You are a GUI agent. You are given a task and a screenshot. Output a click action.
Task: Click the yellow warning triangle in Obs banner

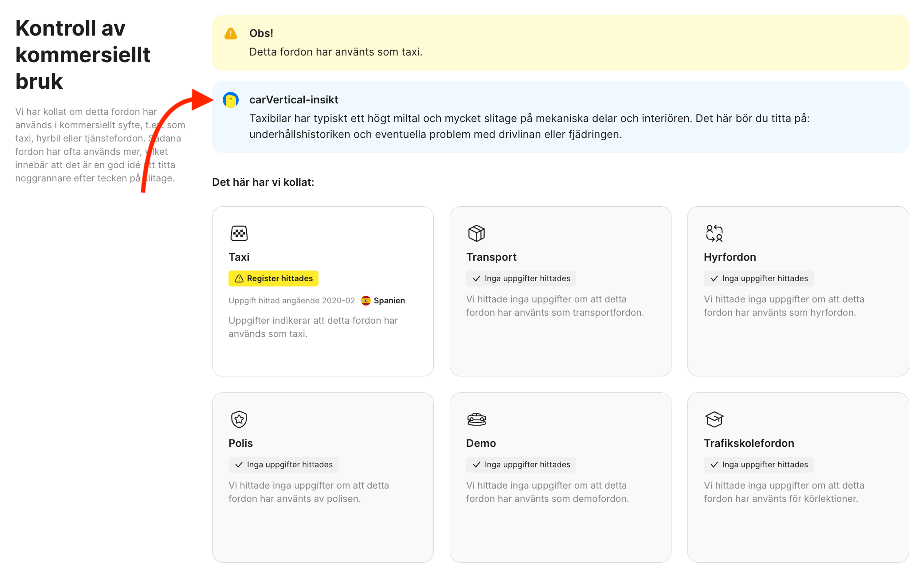231,34
